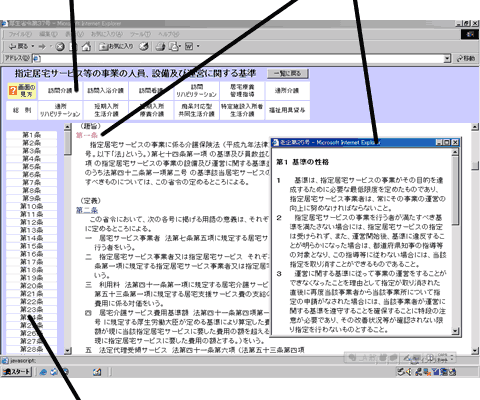480x400 pixels.
Task: Expand the address bar dropdown arrow
Action: [x=447, y=59]
